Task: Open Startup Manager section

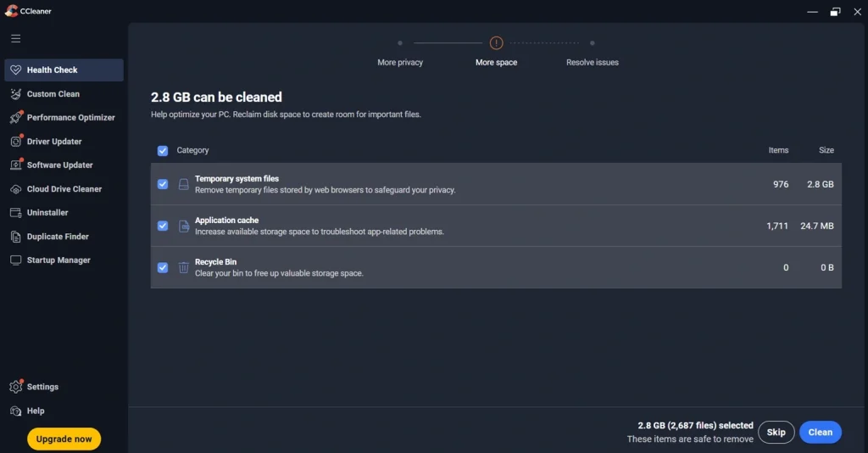Action: (x=64, y=260)
